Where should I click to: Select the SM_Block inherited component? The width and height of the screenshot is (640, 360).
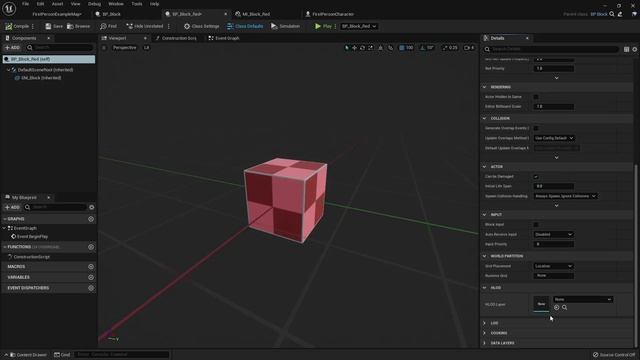(x=41, y=78)
